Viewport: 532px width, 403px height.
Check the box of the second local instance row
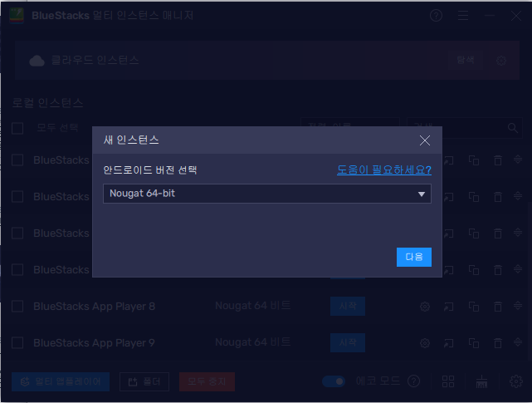click(x=17, y=196)
